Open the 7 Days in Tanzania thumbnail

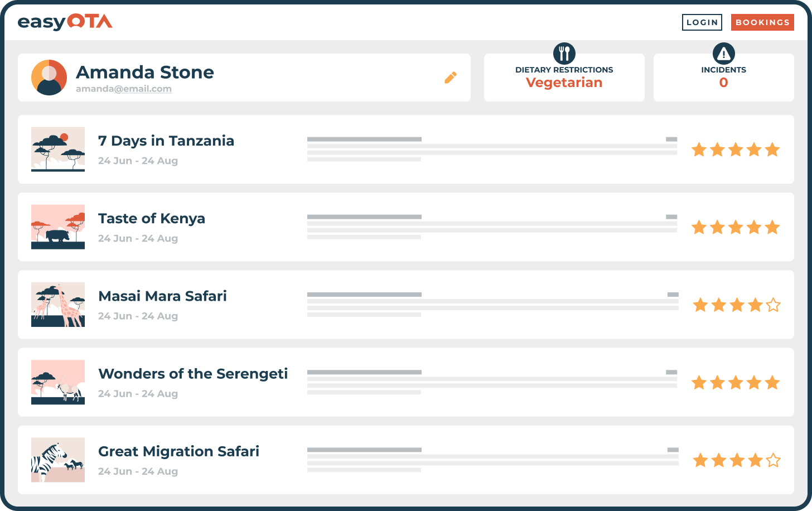click(58, 150)
